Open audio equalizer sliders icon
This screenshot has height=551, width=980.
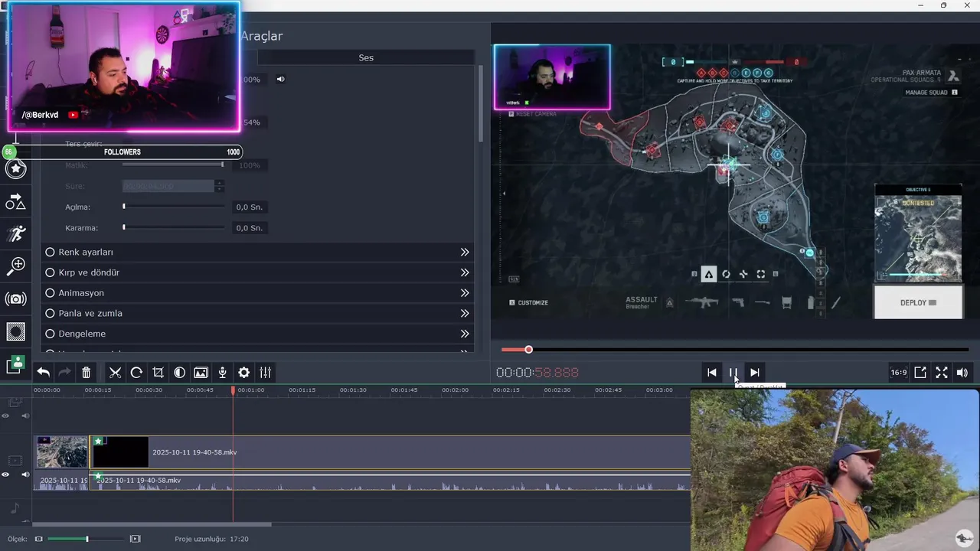(x=265, y=373)
